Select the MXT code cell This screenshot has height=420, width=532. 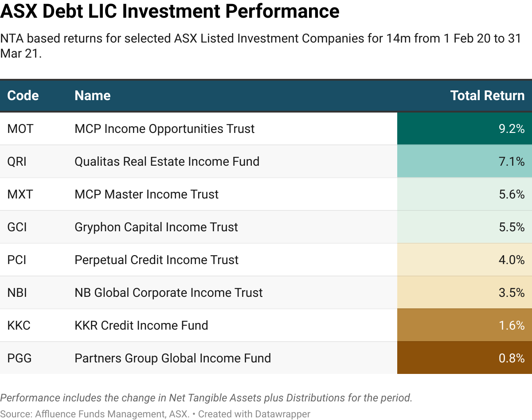click(20, 194)
